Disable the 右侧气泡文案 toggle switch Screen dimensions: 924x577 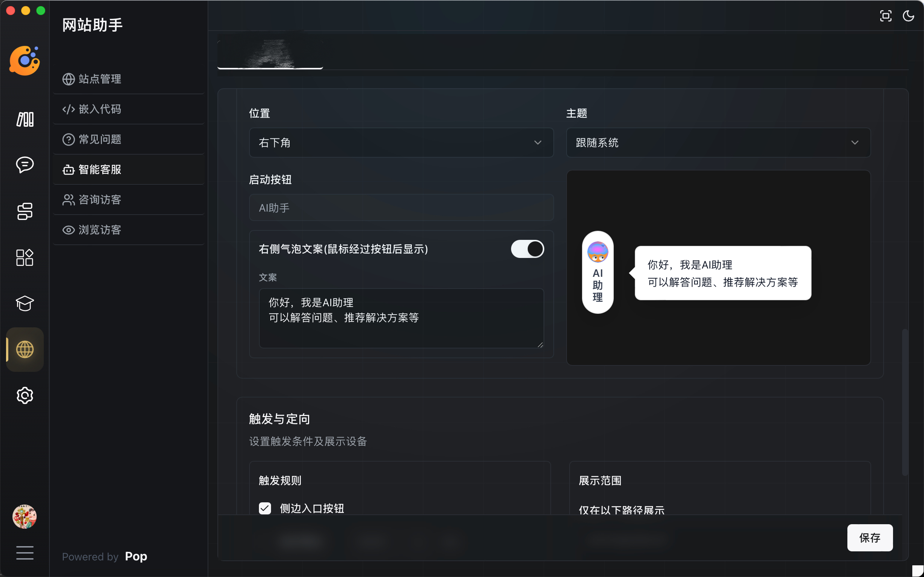pos(527,249)
